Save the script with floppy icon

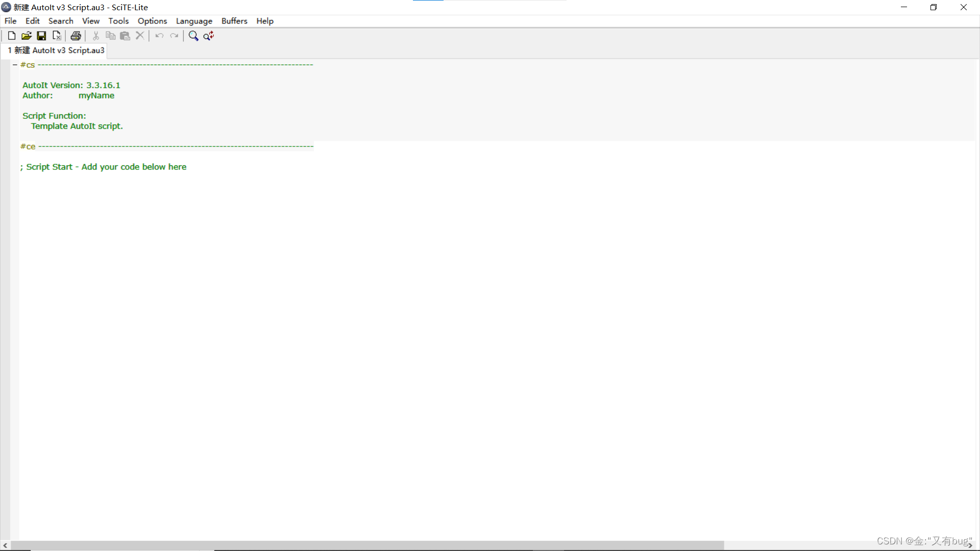[41, 36]
